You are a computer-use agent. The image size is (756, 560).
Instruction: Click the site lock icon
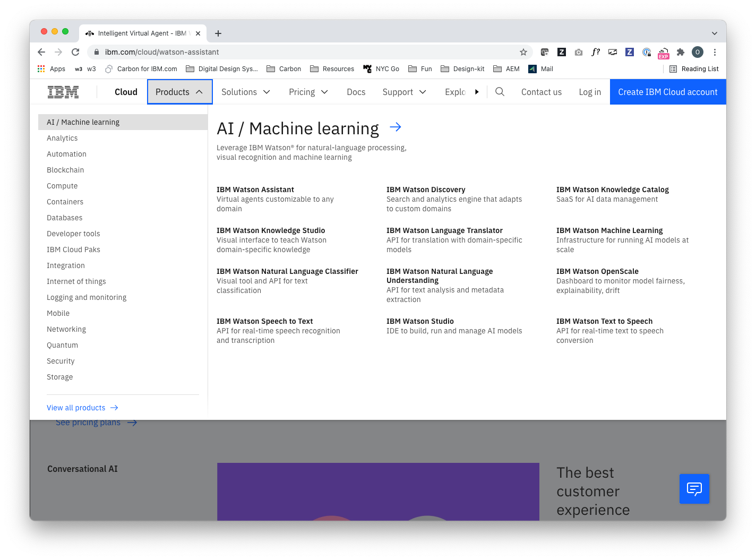click(x=97, y=52)
